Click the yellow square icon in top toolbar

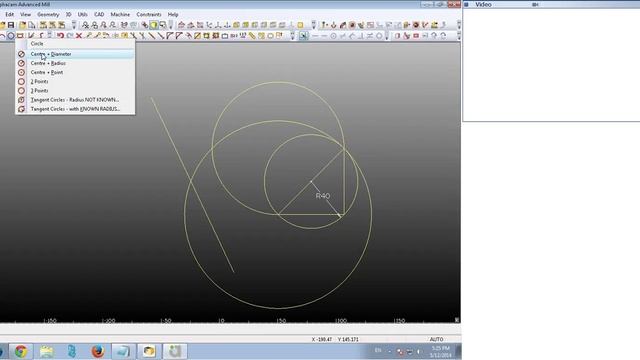click(300, 25)
